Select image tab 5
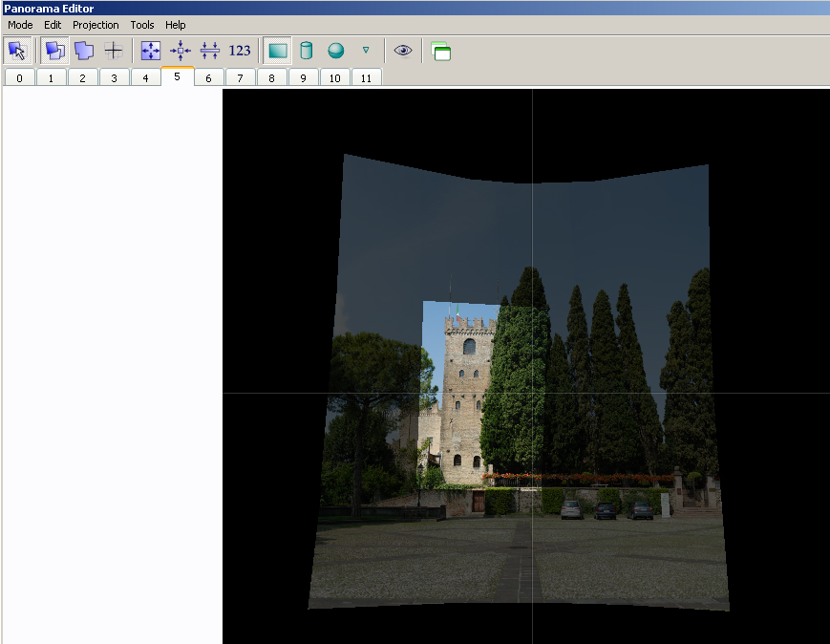Screen dimensions: 830x644 (178, 76)
